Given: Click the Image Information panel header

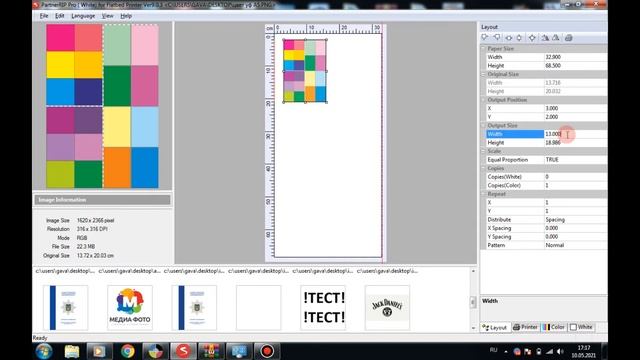Looking at the screenshot, I should [x=102, y=200].
